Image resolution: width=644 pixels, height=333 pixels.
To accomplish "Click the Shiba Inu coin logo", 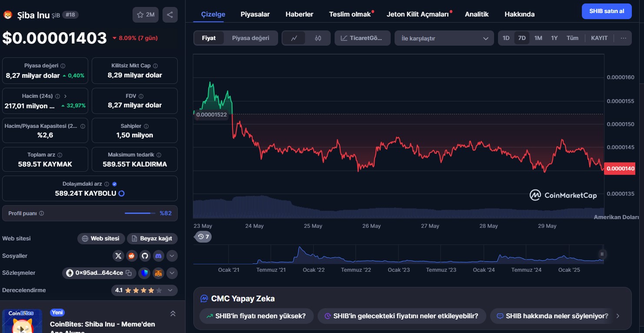I will pos(8,15).
